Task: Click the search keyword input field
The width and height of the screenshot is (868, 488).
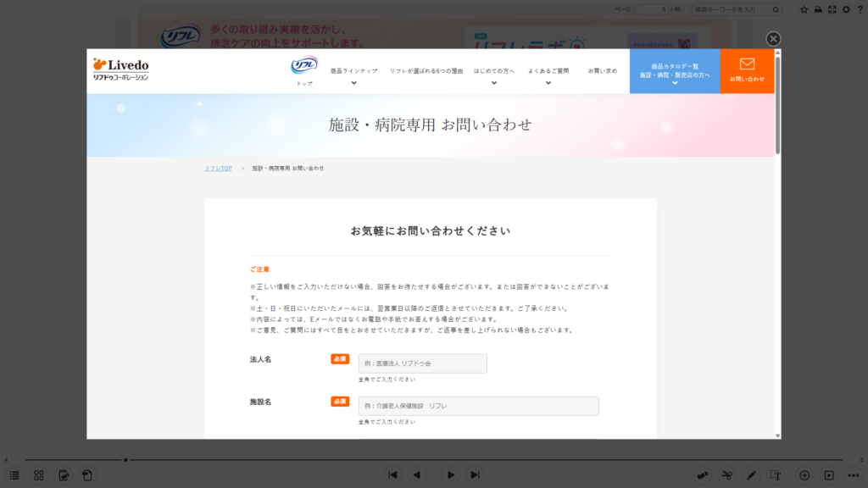Action: click(x=731, y=9)
